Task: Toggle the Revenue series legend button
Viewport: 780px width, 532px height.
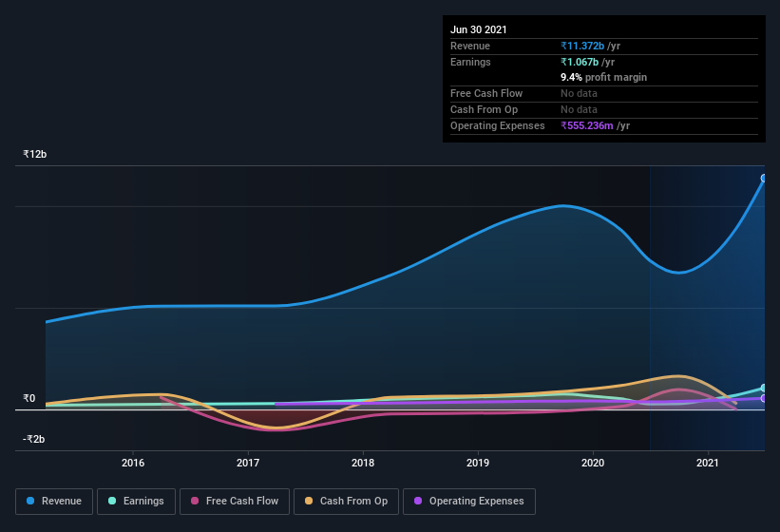Action: (x=54, y=502)
